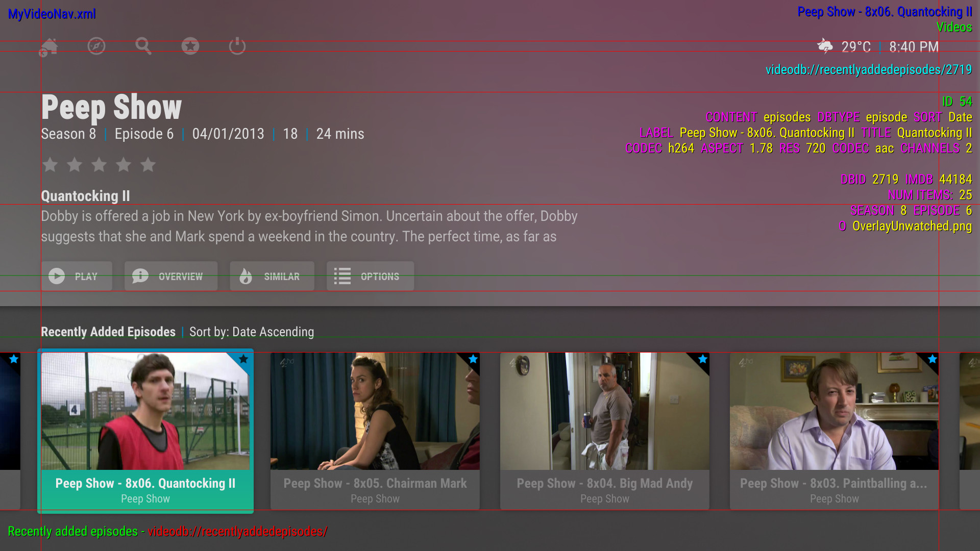
Task: Open the Favourites star-circle icon
Action: (x=190, y=46)
